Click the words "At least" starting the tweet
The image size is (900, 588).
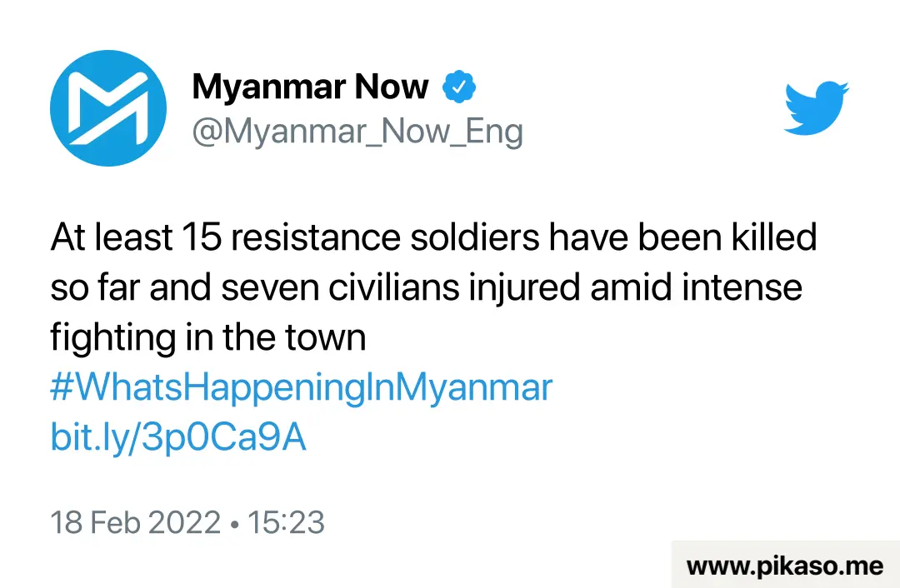tap(112, 237)
